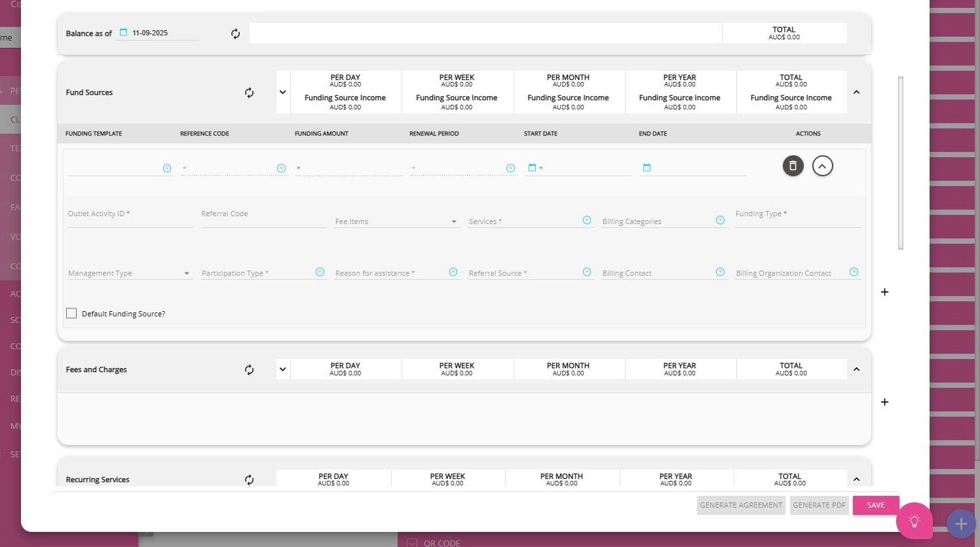This screenshot has height=547, width=980.
Task: Open Participation Type lookup icon
Action: coord(320,272)
